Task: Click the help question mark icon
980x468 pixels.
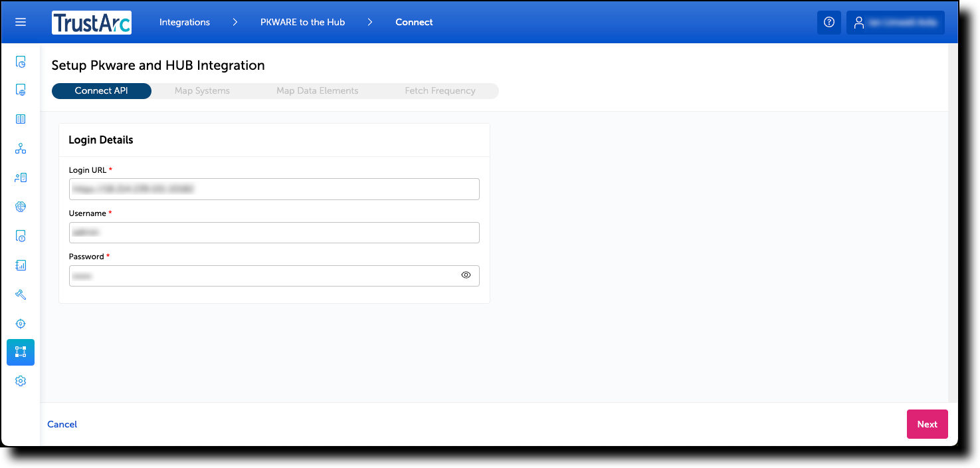Action: (x=829, y=22)
